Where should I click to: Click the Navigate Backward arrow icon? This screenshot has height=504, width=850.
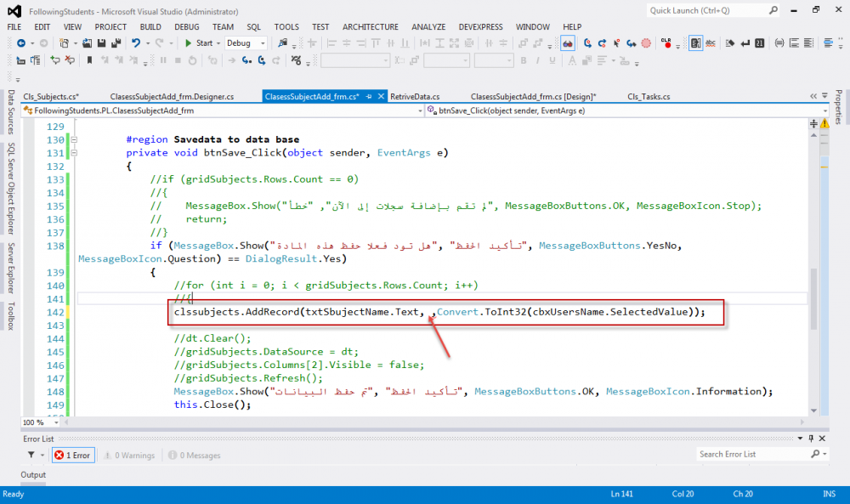(x=21, y=42)
